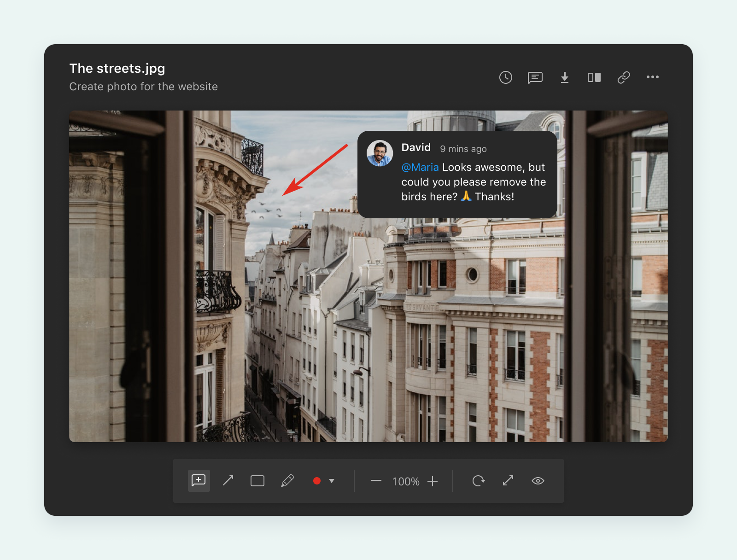The width and height of the screenshot is (737, 560).
Task: Zoom out with the minus button
Action: coord(376,481)
